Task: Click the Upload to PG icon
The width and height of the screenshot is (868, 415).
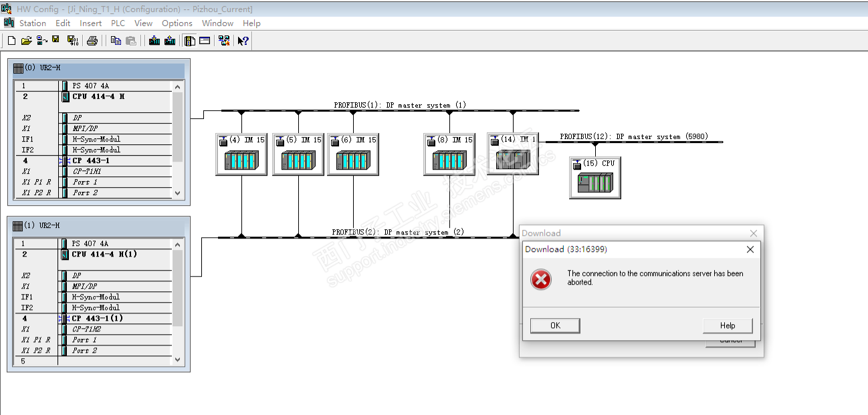Action: [170, 41]
